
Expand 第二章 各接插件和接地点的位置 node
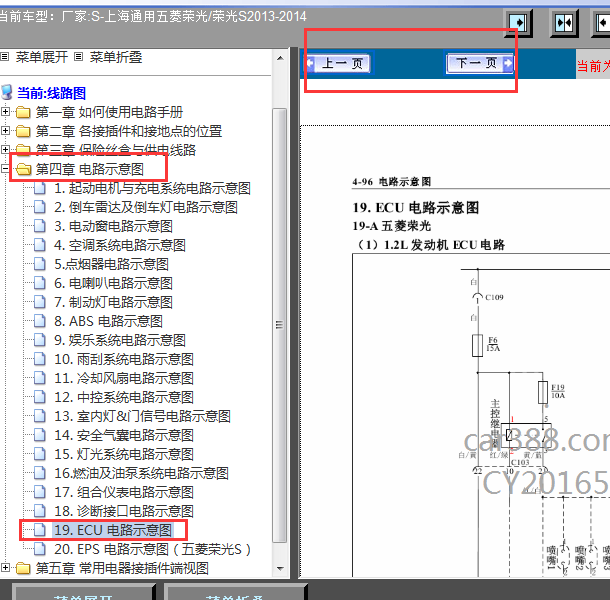pyautogui.click(x=5, y=130)
